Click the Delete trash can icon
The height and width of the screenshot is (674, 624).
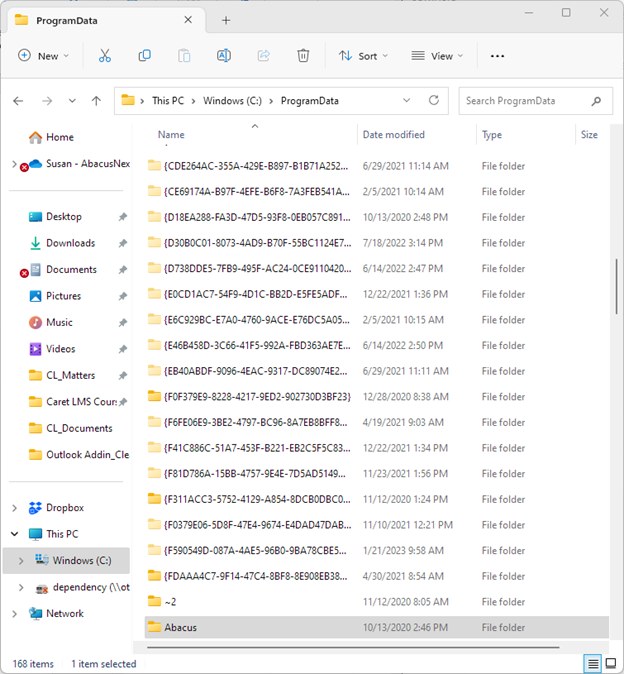[x=303, y=55]
